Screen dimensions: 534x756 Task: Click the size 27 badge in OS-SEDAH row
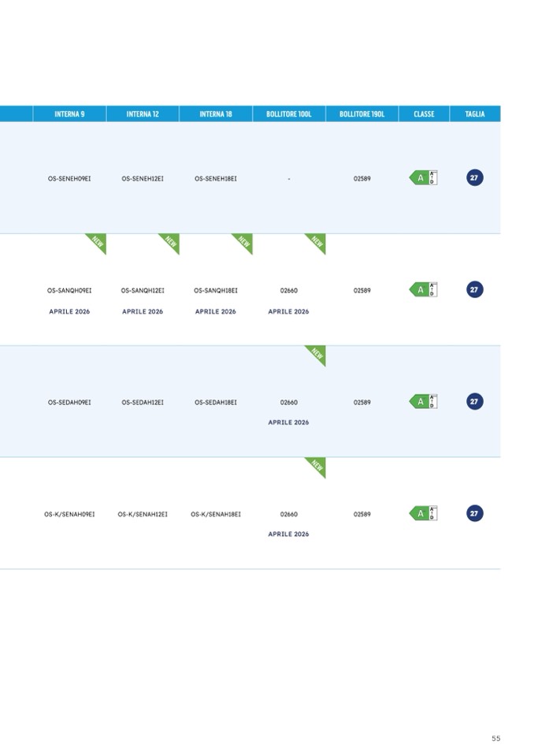pyautogui.click(x=474, y=402)
